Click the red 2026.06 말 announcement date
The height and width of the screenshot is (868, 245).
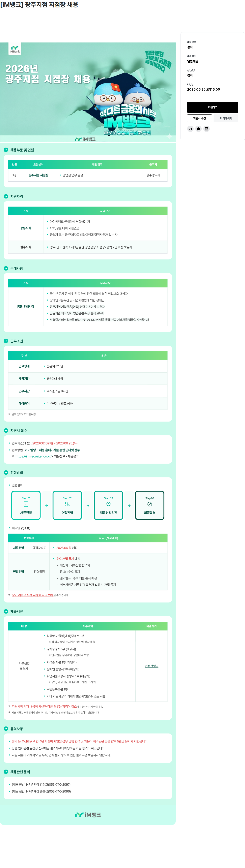point(64,548)
